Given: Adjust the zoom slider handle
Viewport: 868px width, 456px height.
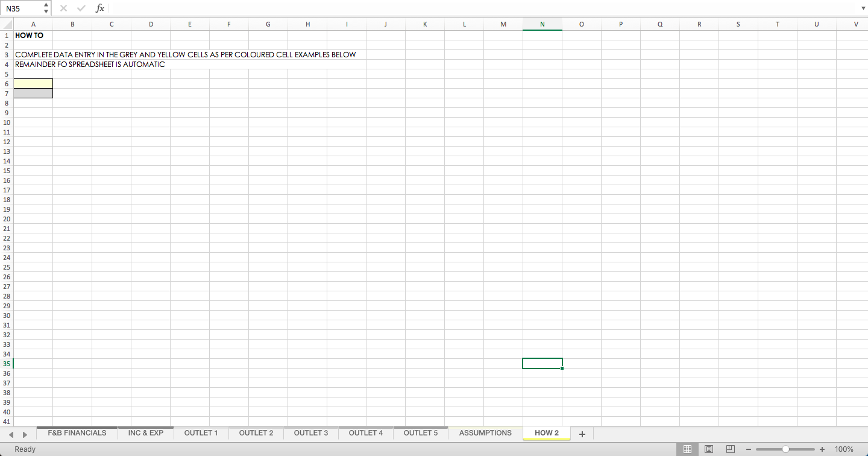Looking at the screenshot, I should click(785, 449).
